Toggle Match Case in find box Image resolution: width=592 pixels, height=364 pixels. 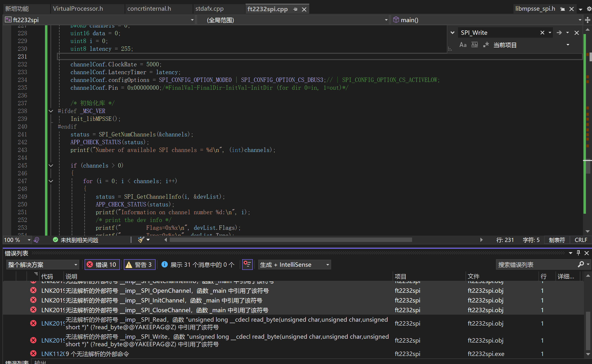(463, 45)
